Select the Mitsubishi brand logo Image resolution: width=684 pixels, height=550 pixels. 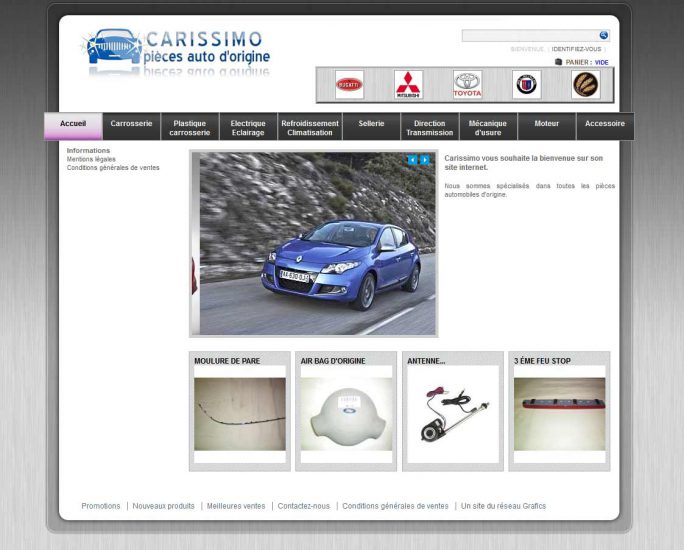[408, 85]
